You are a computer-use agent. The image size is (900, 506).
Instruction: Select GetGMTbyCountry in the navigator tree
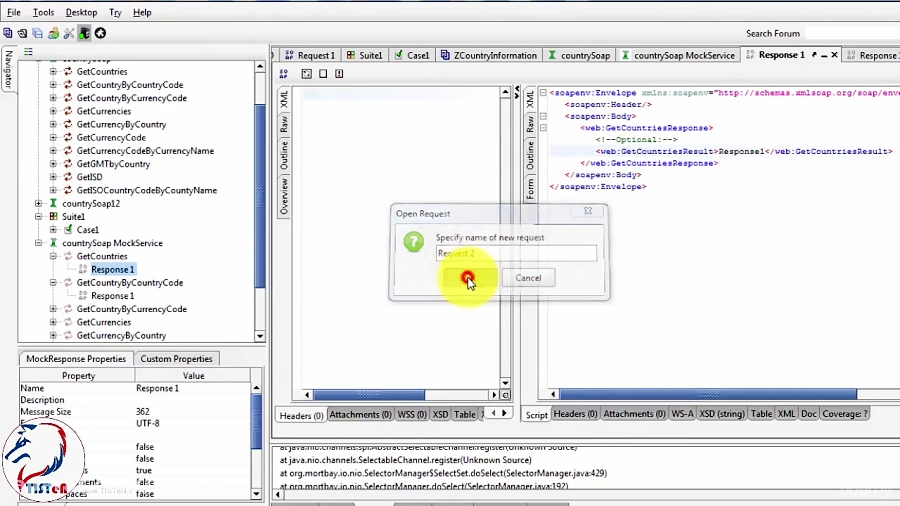click(x=113, y=164)
